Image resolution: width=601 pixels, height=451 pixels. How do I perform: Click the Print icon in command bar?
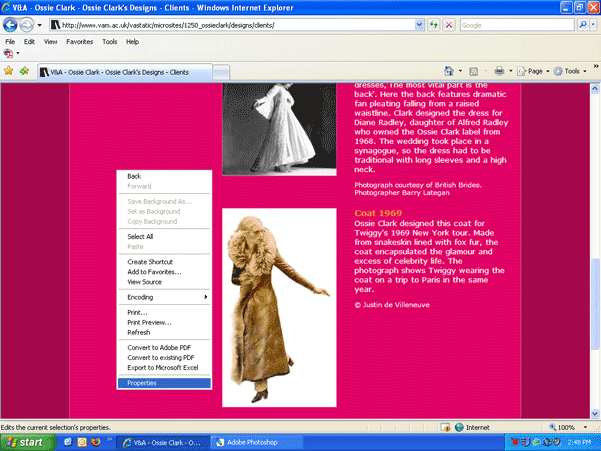pos(499,71)
